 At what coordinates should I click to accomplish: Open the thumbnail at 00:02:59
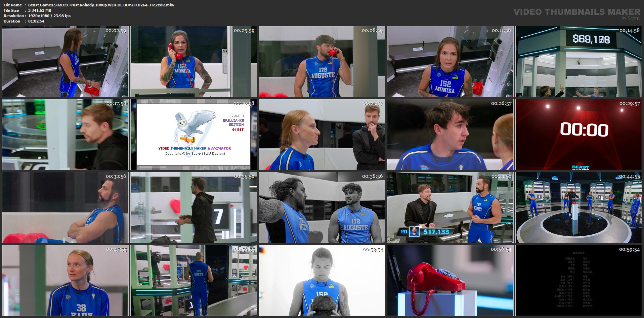click(65, 62)
